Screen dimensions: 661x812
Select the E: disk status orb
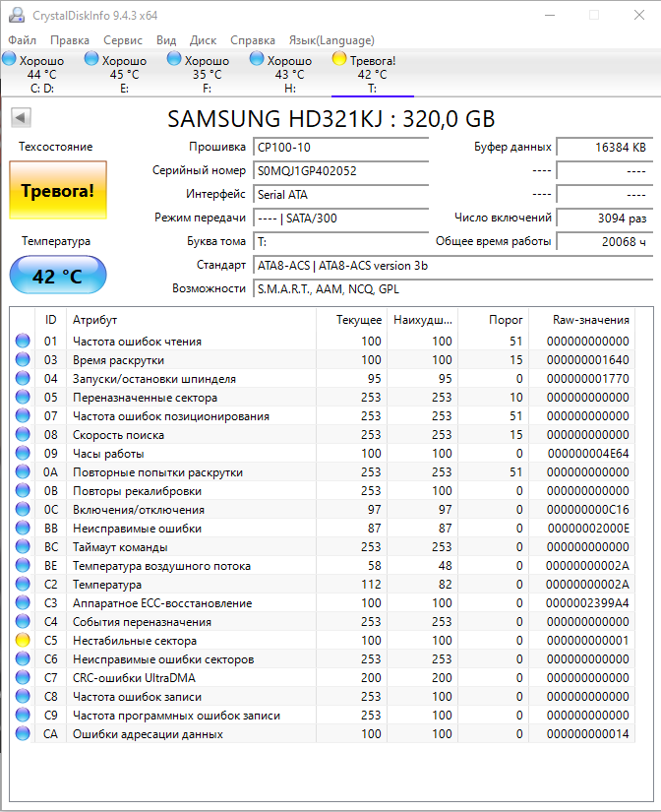coord(91,58)
